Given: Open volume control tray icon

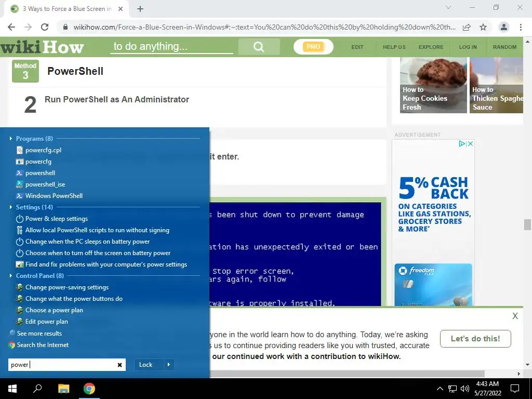Looking at the screenshot, I should (465, 389).
